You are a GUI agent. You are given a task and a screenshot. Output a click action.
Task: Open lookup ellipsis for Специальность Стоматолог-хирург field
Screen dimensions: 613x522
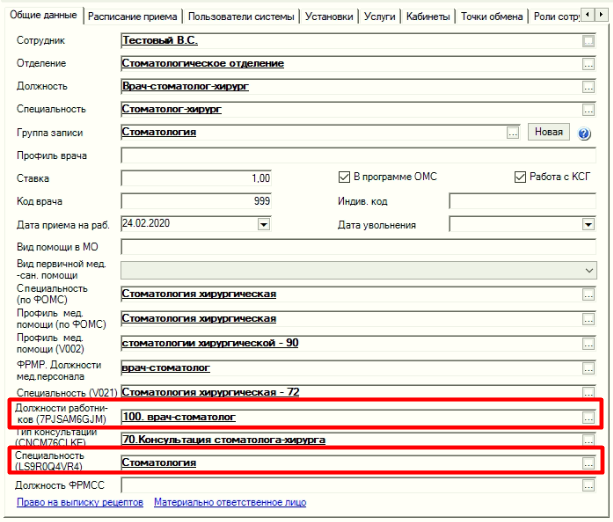(588, 110)
